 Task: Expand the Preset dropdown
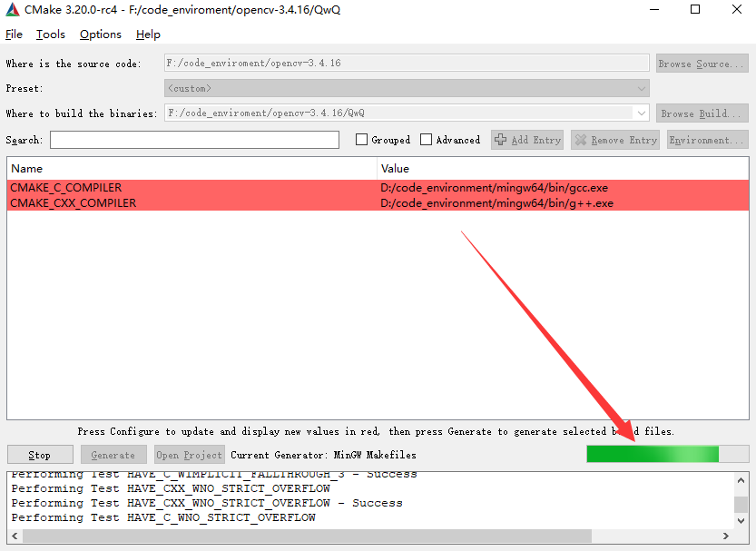pyautogui.click(x=642, y=88)
